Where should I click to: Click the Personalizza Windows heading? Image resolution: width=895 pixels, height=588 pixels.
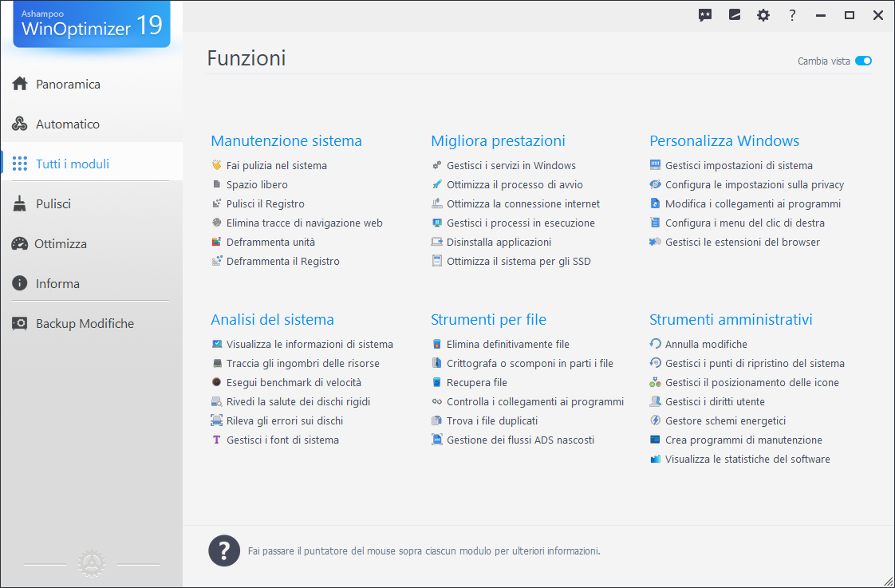(724, 140)
